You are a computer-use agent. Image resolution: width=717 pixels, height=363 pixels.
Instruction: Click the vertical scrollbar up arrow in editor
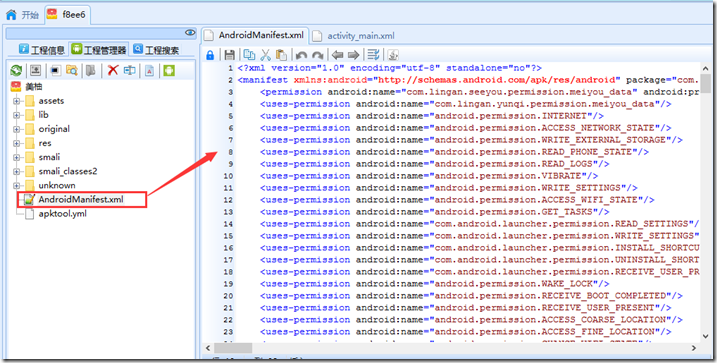pyautogui.click(x=705, y=68)
